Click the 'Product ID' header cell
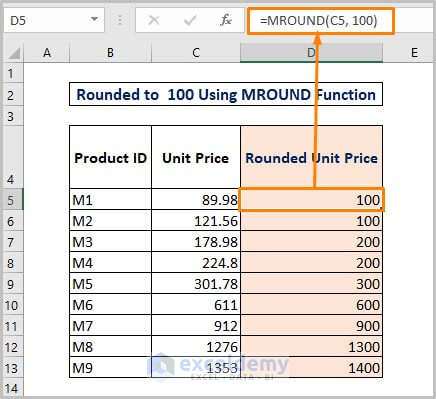Screen dimensions: 436x399 (110, 157)
